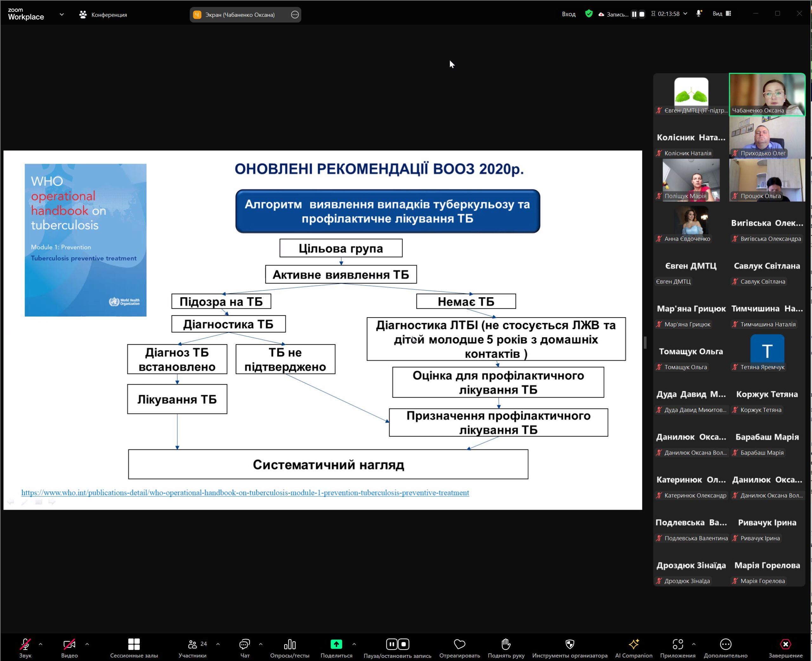Raise hand (Поднять руку)
The height and width of the screenshot is (661, 812).
(506, 647)
